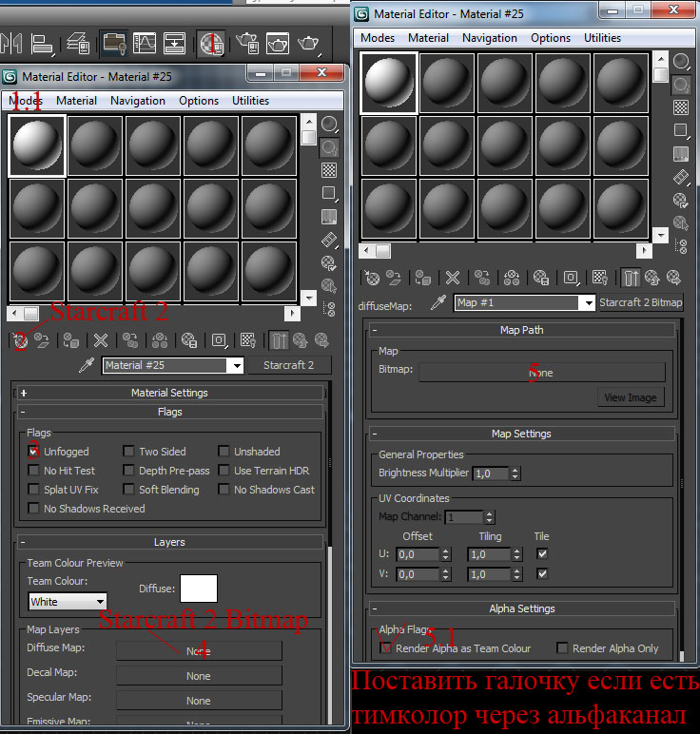Click the white Diffuse colour swatch
Image resolution: width=700 pixels, height=734 pixels.
199,589
